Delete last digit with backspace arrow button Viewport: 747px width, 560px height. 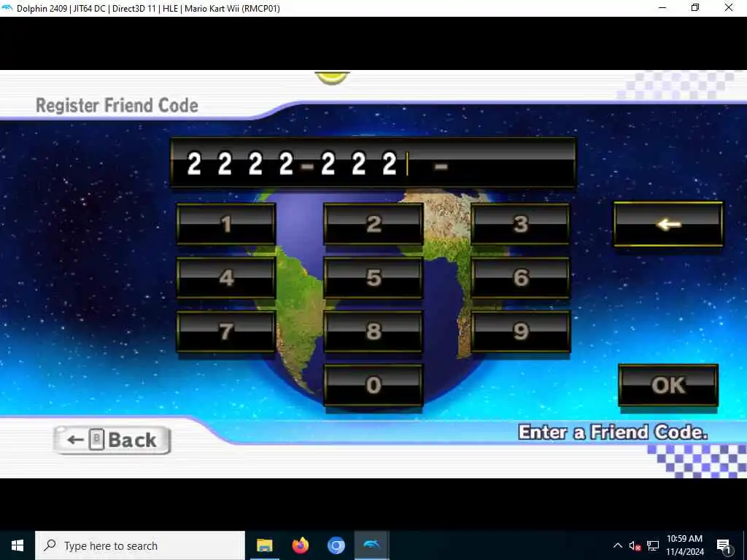point(668,225)
